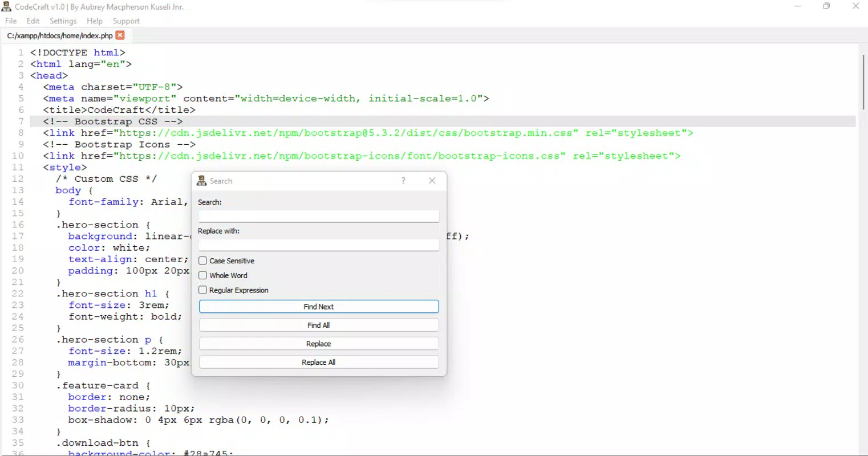Enable the Case Sensitive checkbox
The width and height of the screenshot is (868, 456).
point(202,260)
